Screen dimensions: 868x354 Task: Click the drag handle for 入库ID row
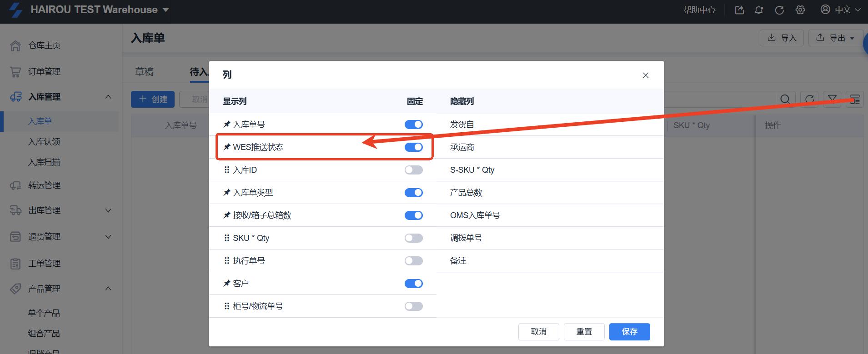coord(227,170)
